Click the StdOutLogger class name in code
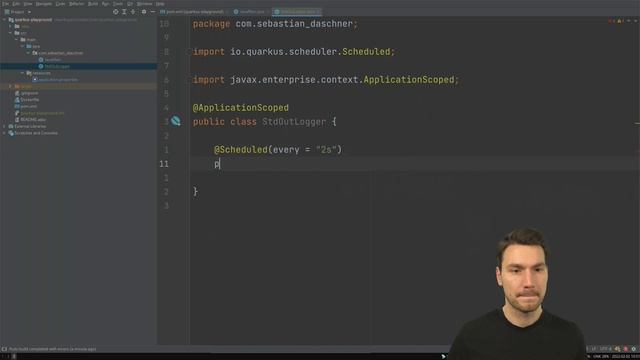This screenshot has width=640, height=360. click(x=294, y=122)
